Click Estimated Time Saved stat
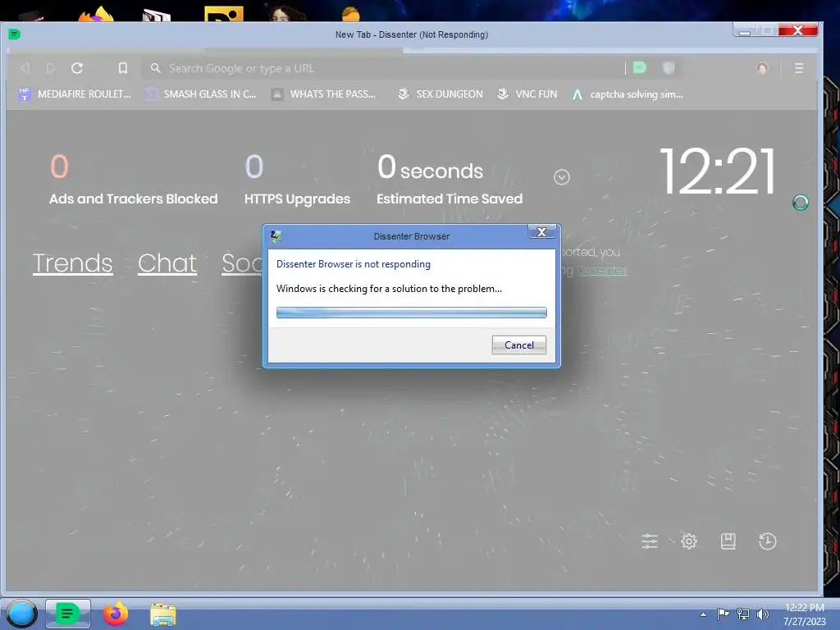The image size is (840, 630). [450, 180]
